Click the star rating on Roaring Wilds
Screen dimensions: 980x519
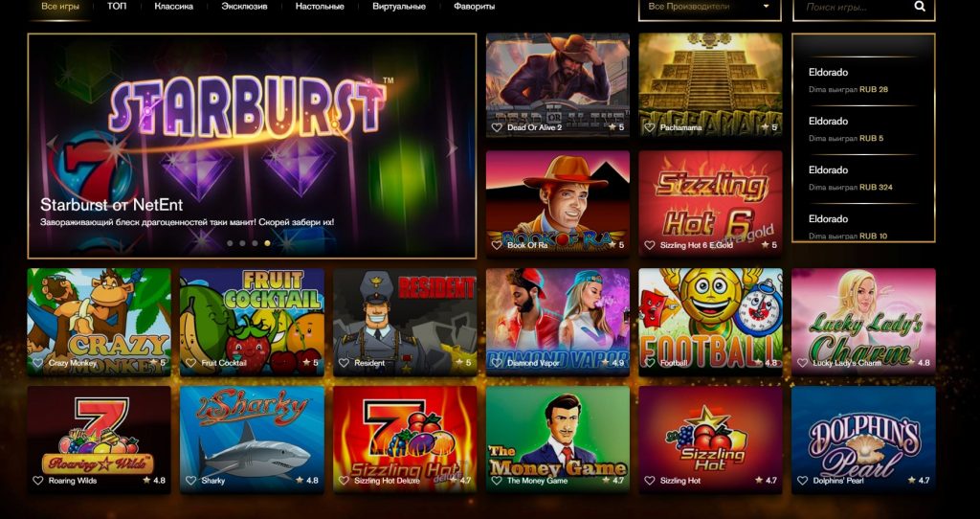pos(154,481)
